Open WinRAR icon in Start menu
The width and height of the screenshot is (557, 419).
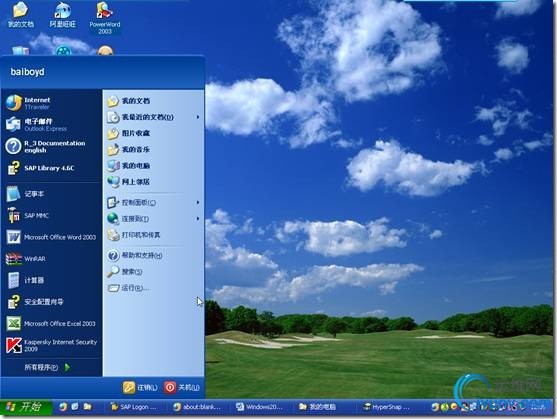coord(13,259)
